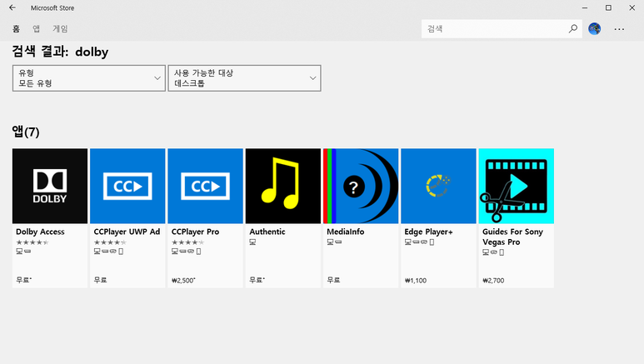Image resolution: width=644 pixels, height=364 pixels.
Task: Click the search magnifier icon
Action: (x=572, y=29)
